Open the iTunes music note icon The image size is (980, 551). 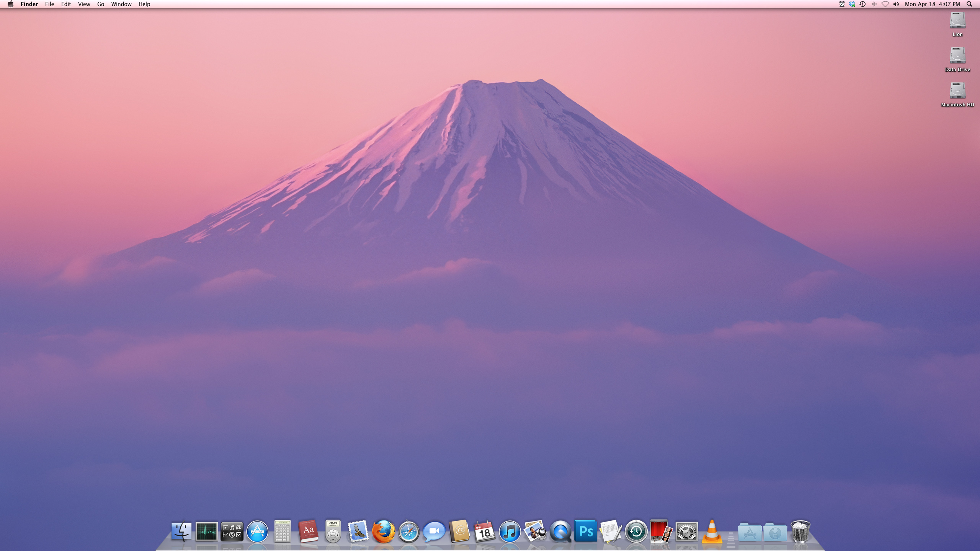(x=510, y=531)
